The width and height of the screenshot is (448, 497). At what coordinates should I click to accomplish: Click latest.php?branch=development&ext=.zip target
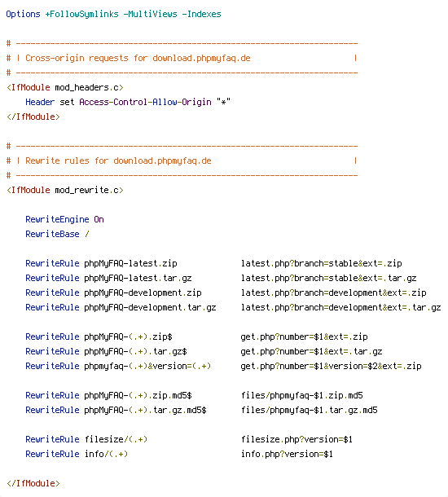click(x=334, y=292)
